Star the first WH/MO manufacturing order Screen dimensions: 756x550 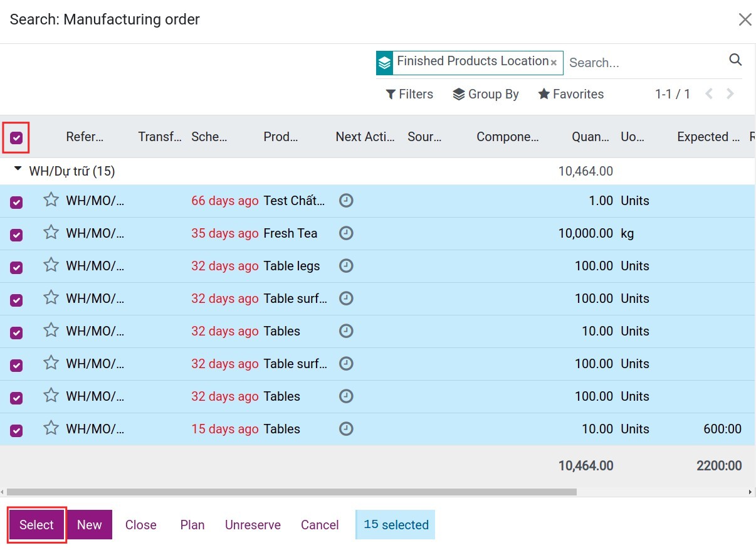[51, 200]
